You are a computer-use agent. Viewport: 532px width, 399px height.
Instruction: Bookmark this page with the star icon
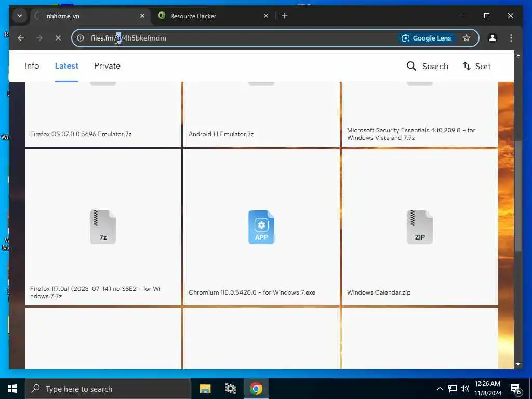467,38
